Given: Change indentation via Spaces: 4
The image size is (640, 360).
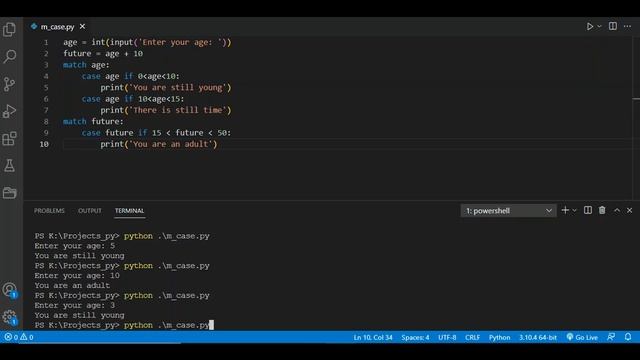Looking at the screenshot, I should 415,338.
